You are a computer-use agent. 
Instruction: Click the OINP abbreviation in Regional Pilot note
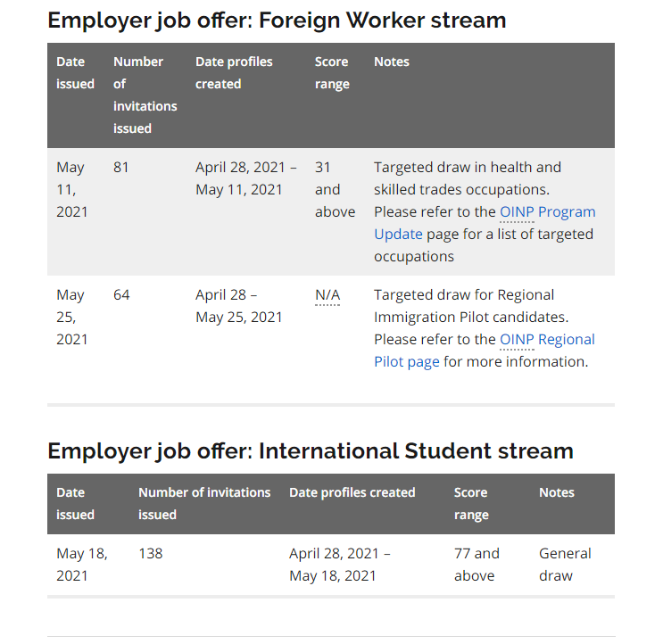click(517, 340)
